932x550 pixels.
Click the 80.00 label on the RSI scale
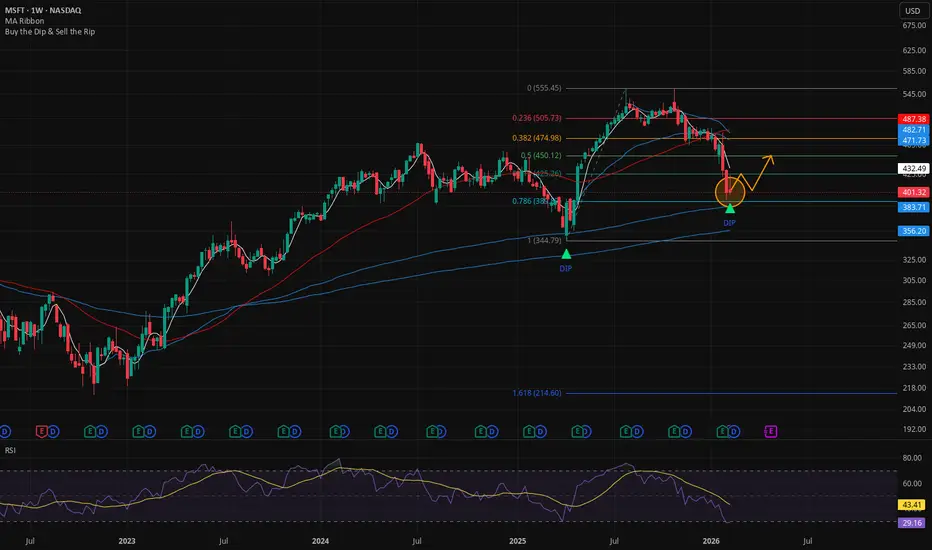pos(912,458)
